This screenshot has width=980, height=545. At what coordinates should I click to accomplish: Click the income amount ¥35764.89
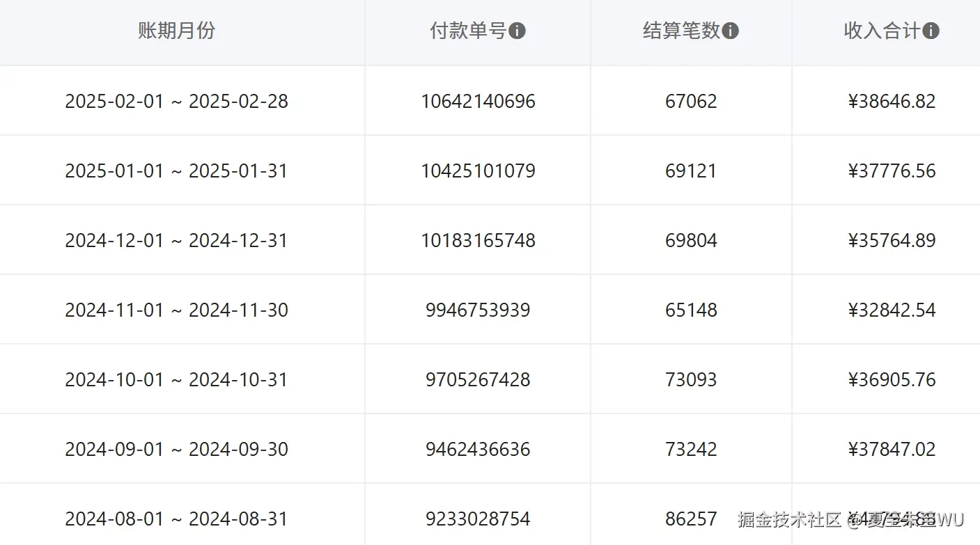[x=892, y=240]
